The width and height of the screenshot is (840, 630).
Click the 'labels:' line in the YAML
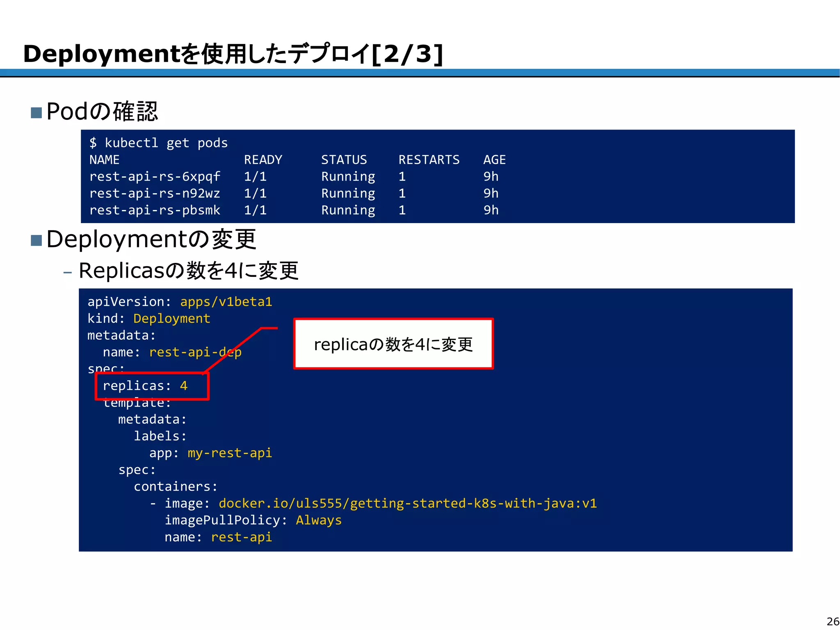coord(160,436)
